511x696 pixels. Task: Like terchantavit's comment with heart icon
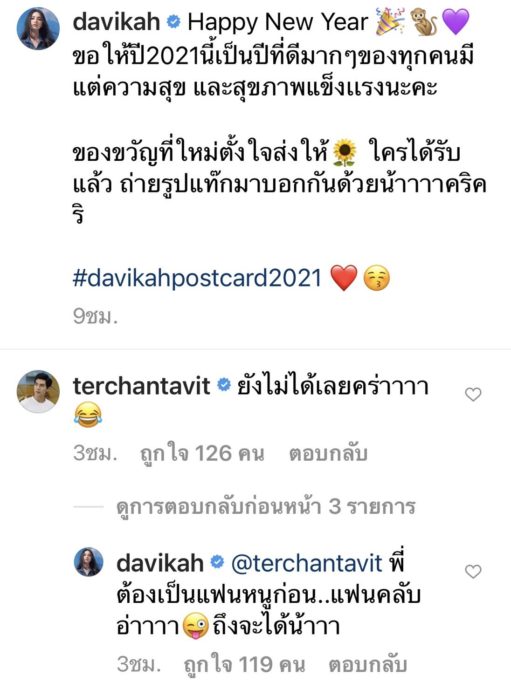click(x=473, y=394)
